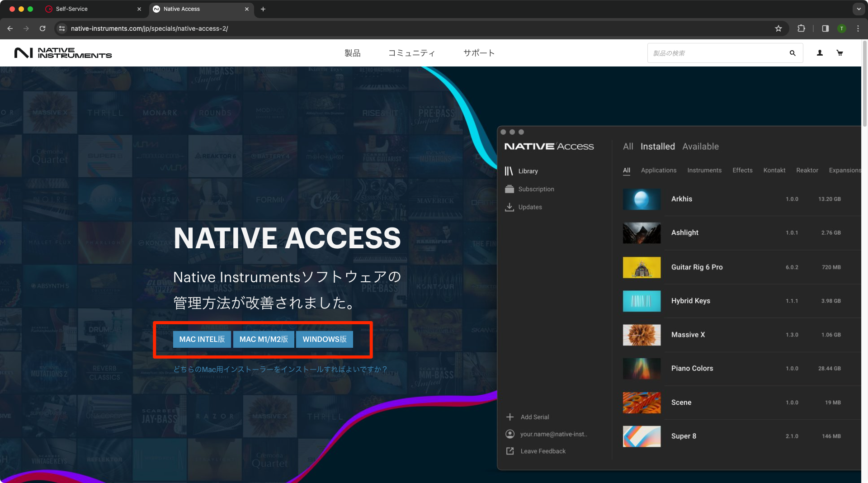
Task: Click the Native Access logo in preview
Action: (x=549, y=147)
